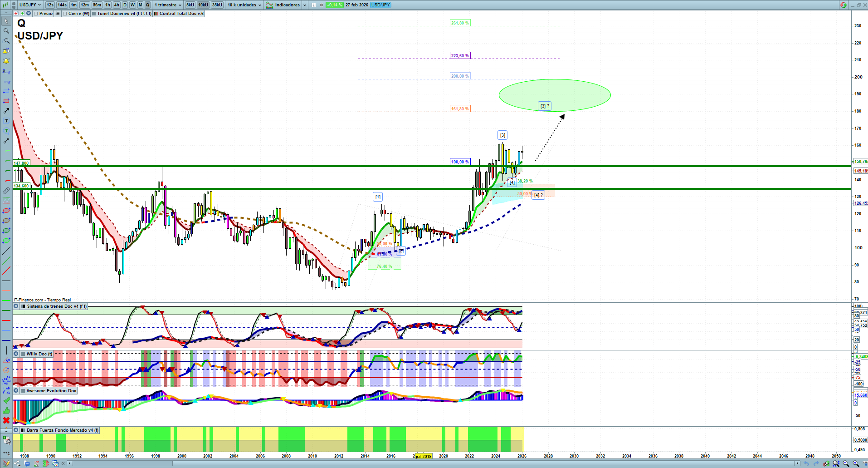The image size is (868, 468).
Task: Switch to the 4h timeframe
Action: click(117, 5)
